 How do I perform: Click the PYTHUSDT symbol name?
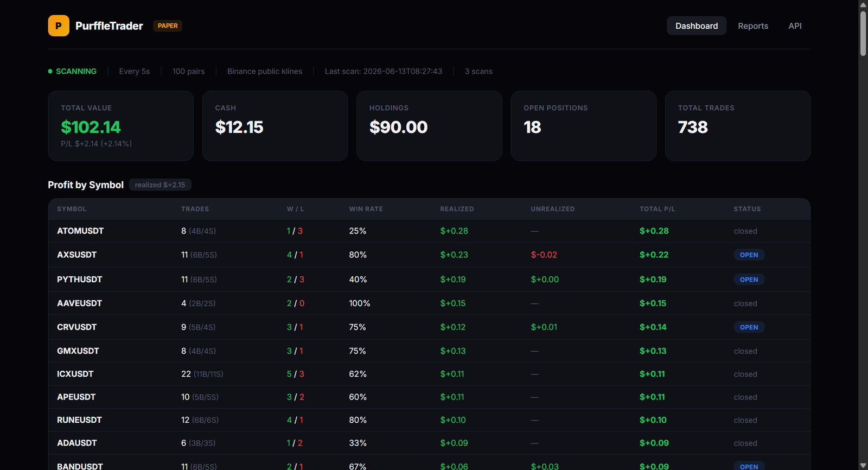click(79, 280)
